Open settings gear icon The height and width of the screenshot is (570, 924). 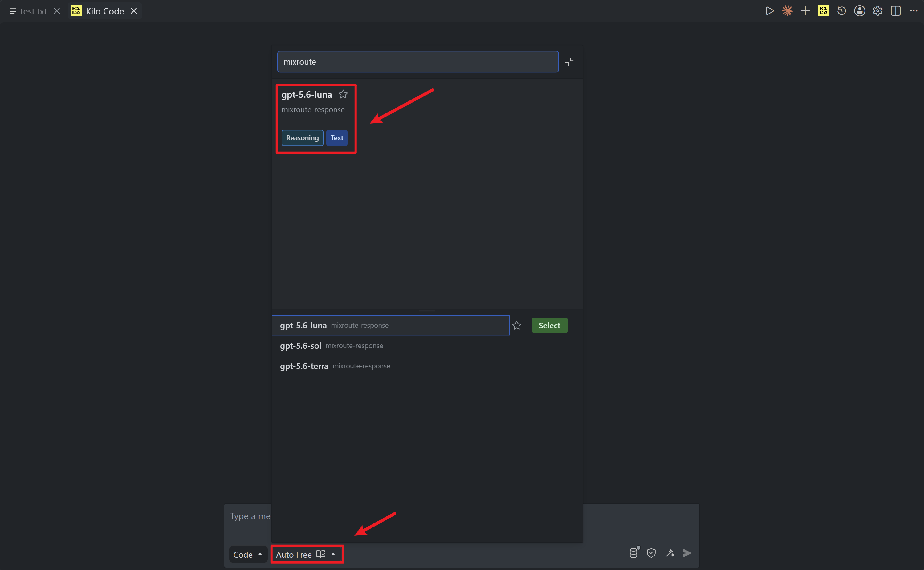[x=878, y=11]
